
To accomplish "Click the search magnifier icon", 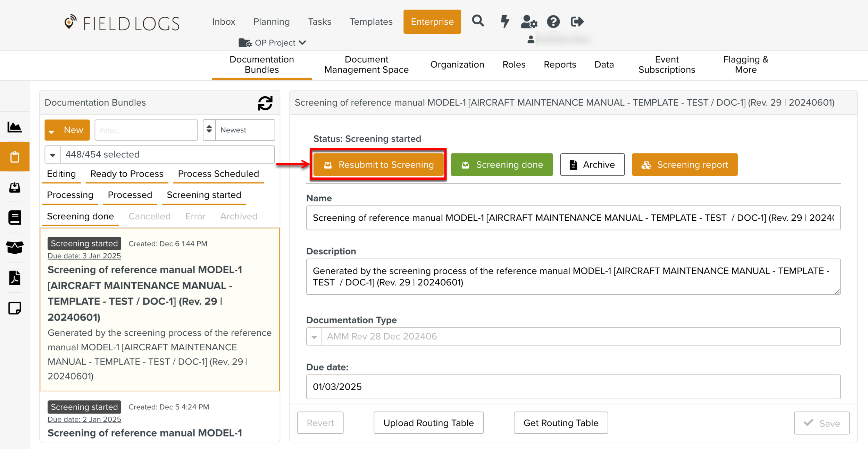I will click(x=478, y=21).
